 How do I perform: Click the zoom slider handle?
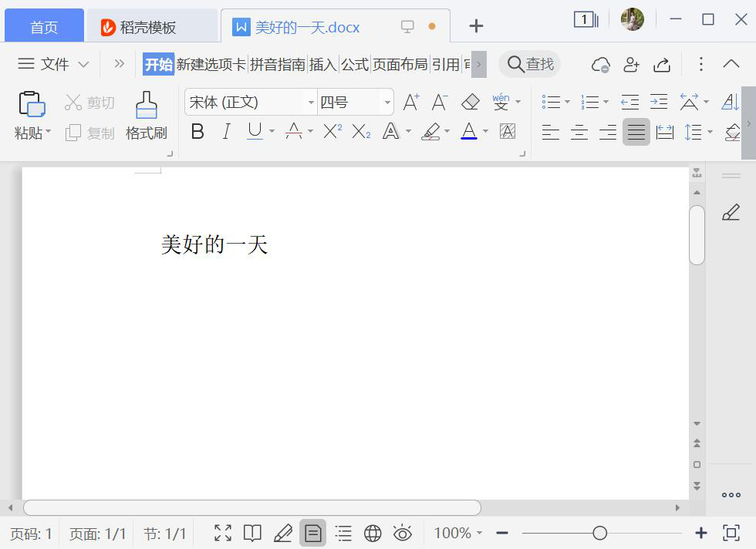(x=600, y=533)
